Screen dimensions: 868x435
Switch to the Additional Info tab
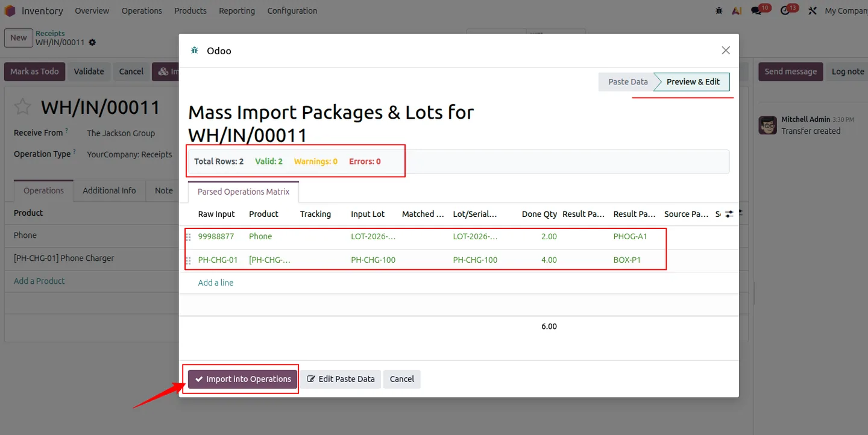[109, 190]
